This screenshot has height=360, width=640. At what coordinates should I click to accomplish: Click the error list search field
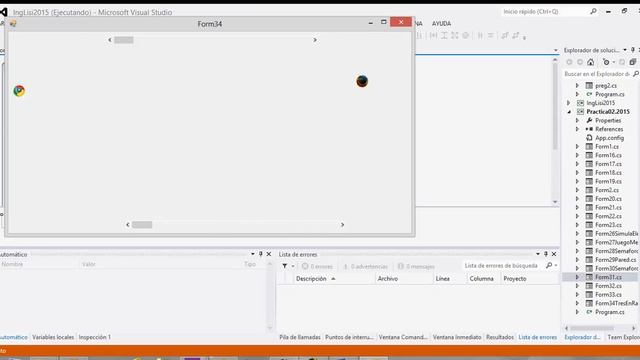[x=503, y=266]
